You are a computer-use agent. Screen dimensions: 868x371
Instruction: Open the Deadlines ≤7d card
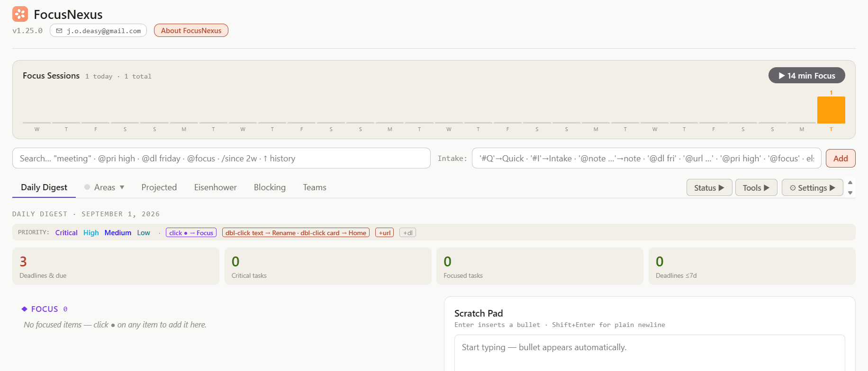point(752,266)
